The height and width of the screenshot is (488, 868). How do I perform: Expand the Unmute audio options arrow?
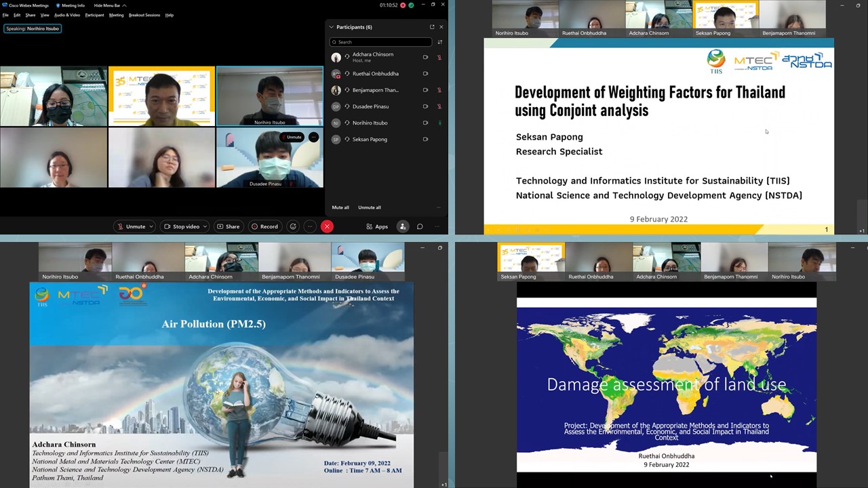[x=151, y=226]
